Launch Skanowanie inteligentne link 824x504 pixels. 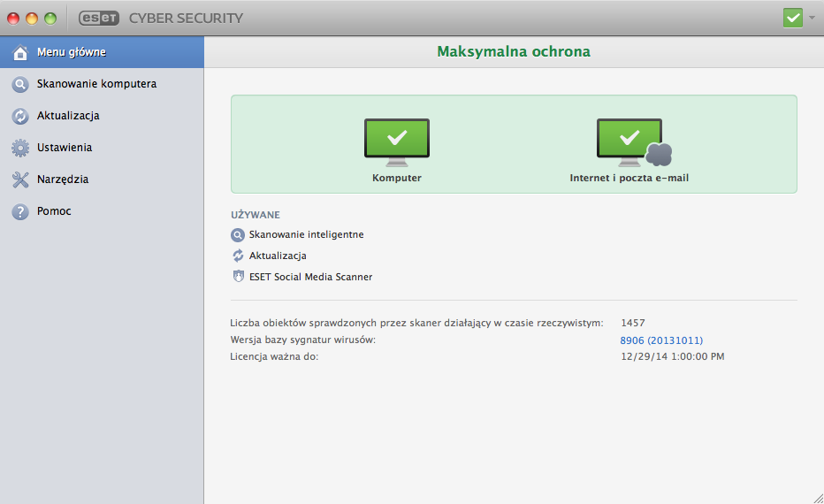pos(307,234)
